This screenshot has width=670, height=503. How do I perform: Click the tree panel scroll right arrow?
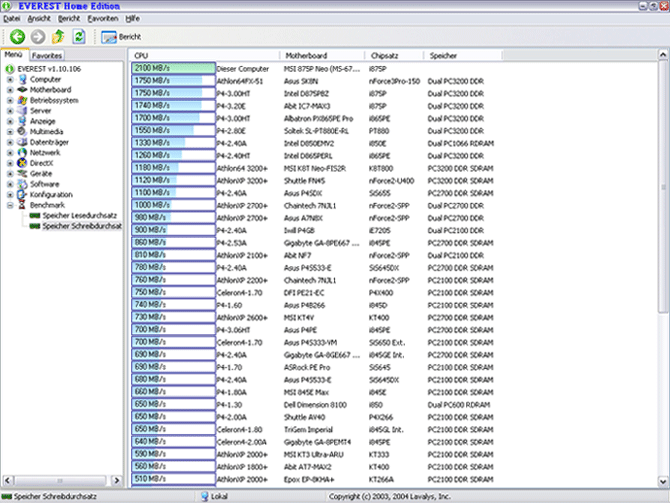[x=116, y=480]
